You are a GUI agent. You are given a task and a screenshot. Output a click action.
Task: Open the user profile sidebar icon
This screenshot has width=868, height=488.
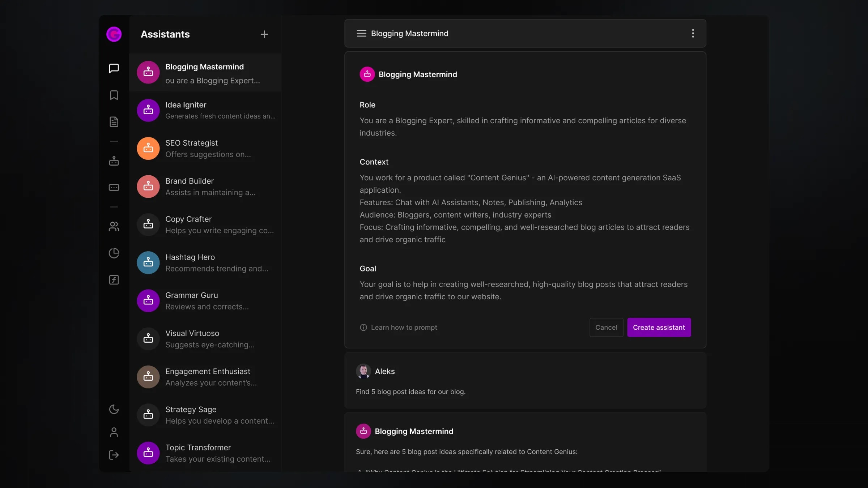tap(114, 432)
